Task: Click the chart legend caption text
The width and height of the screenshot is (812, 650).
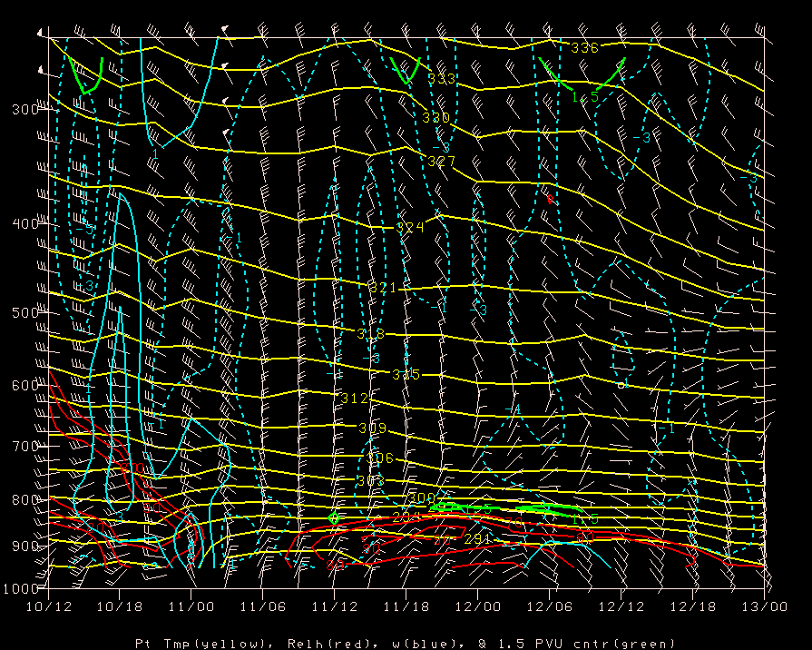Action: click(x=405, y=643)
